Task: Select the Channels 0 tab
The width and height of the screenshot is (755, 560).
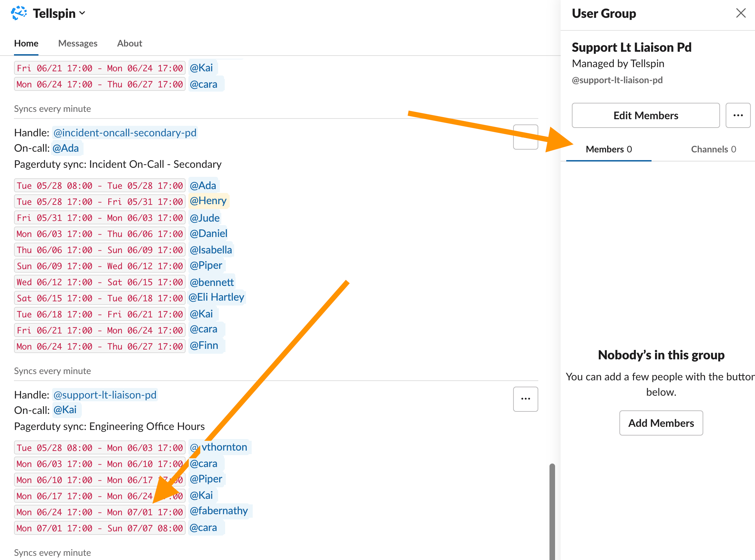Action: point(713,149)
